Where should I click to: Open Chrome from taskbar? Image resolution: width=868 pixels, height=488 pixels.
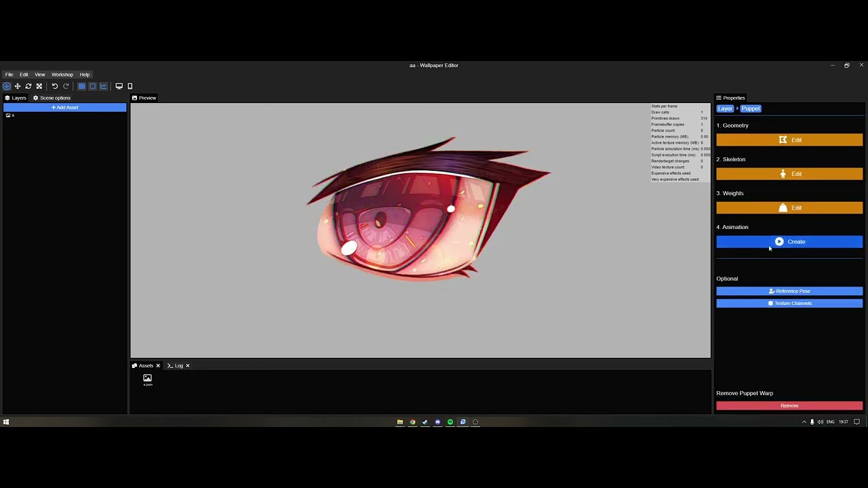pos(412,422)
